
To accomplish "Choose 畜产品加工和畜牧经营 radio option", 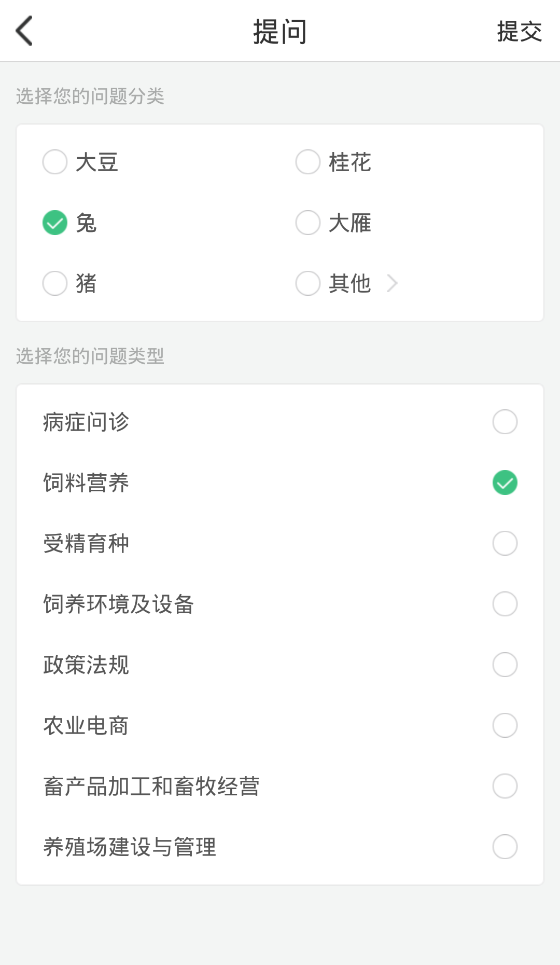I will click(505, 786).
